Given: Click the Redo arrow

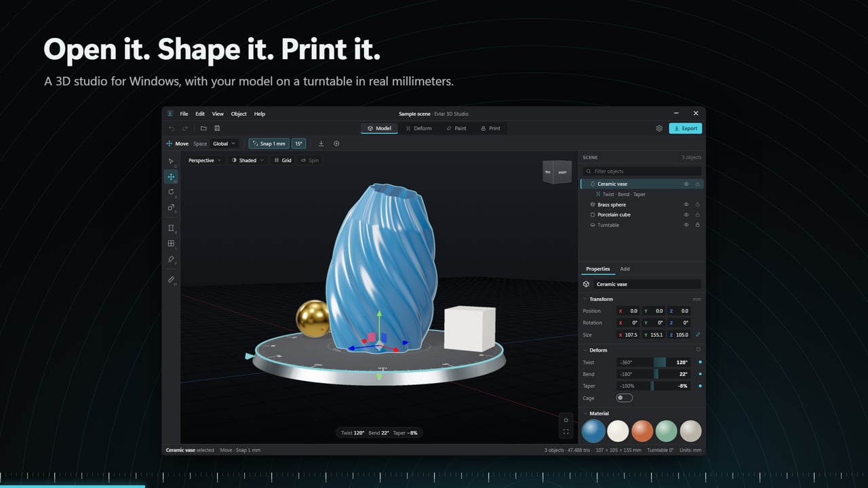Looking at the screenshot, I should 184,128.
